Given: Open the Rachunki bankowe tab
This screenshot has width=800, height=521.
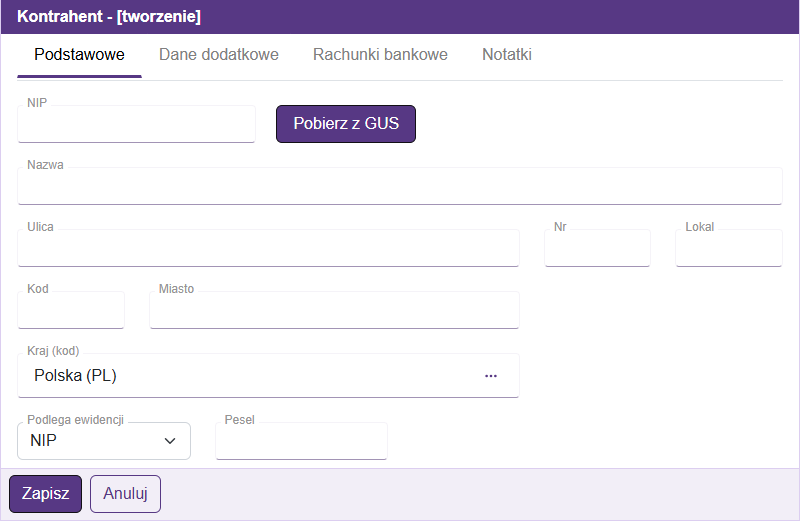Looking at the screenshot, I should [x=380, y=55].
